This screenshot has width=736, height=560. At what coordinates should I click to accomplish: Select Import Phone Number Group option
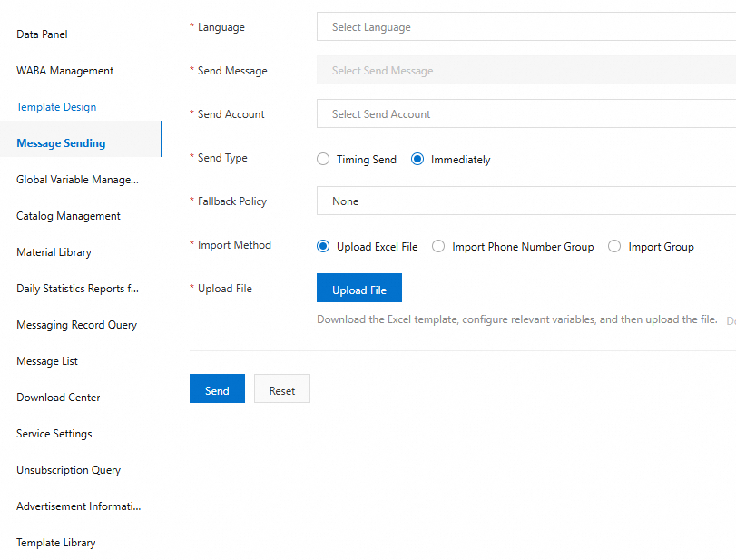point(438,247)
